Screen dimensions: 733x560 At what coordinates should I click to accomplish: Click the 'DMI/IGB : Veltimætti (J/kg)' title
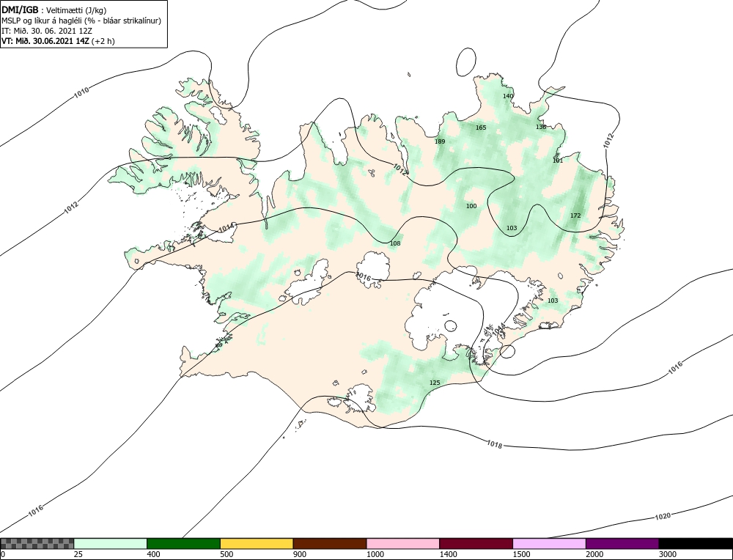pos(54,10)
